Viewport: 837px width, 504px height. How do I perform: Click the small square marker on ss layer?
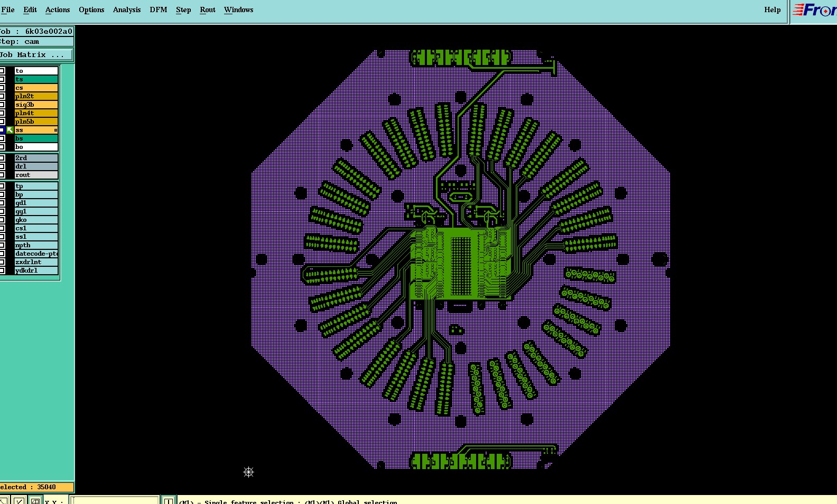coord(55,130)
